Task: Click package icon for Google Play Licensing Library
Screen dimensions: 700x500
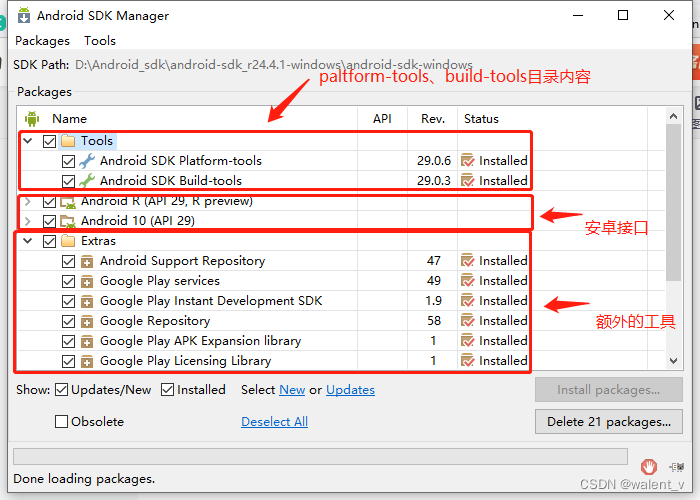Action: (87, 361)
